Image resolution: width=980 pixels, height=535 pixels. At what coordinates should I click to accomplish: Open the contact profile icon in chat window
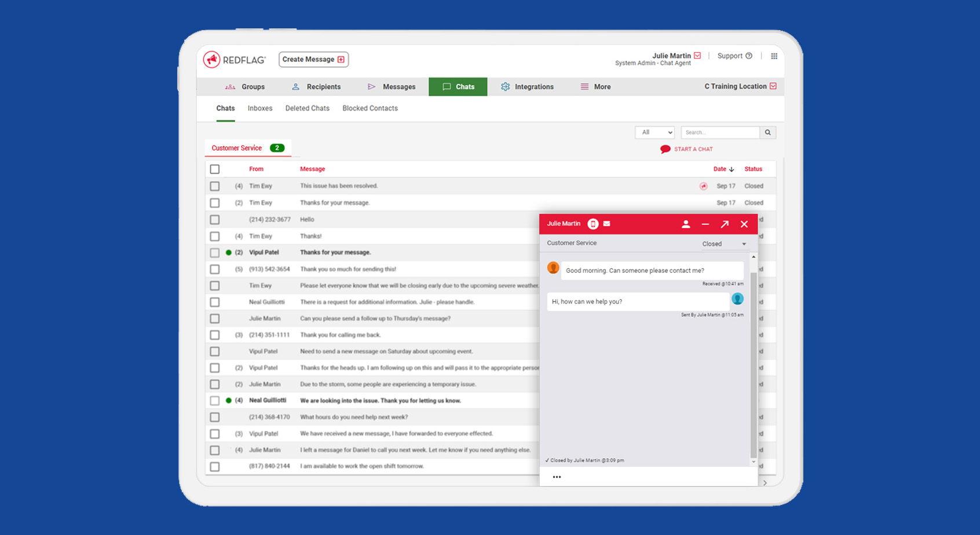click(x=686, y=224)
